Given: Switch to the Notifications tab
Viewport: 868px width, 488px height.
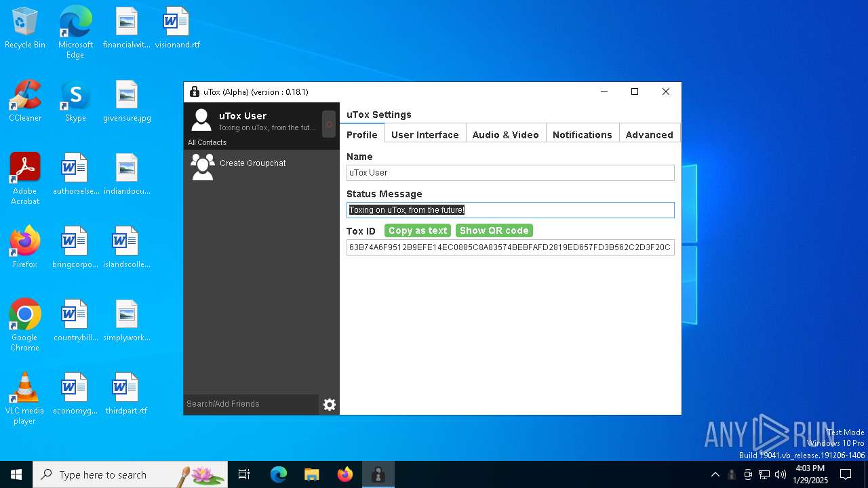Looking at the screenshot, I should click(583, 134).
